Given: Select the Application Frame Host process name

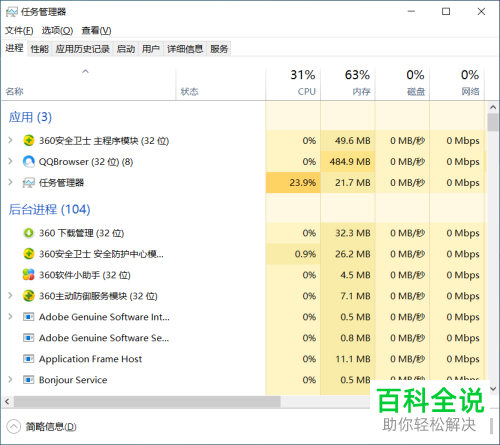Looking at the screenshot, I should click(x=90, y=359).
